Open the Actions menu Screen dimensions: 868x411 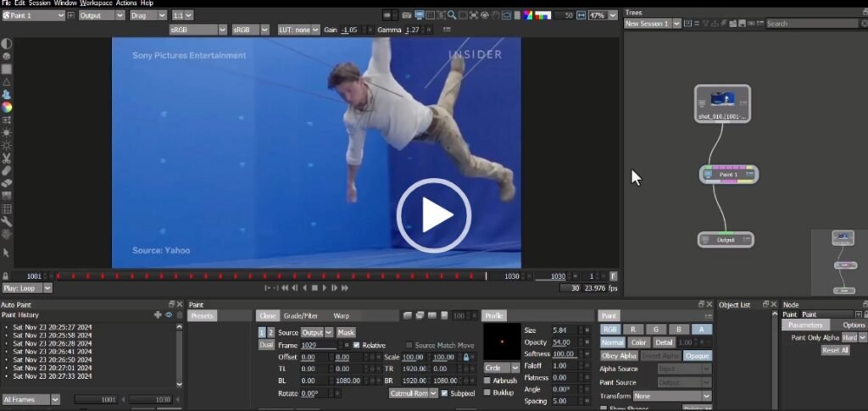point(126,3)
